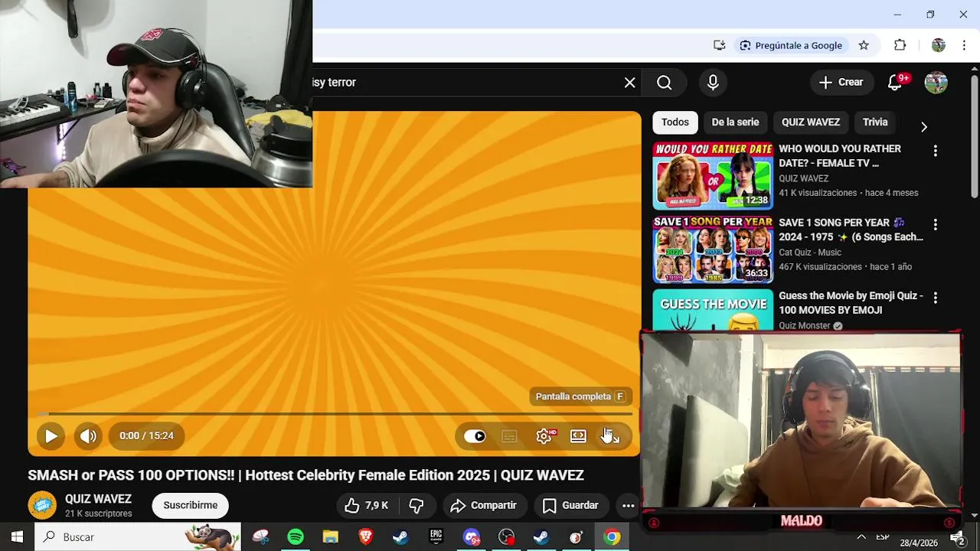Open Chrome extensions puzzle icon

point(900,45)
